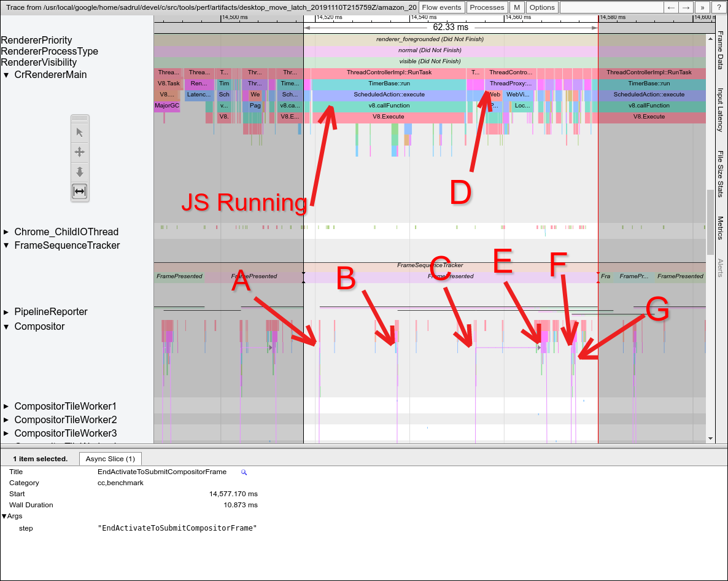Select the pan mouse mode tool

click(80, 152)
